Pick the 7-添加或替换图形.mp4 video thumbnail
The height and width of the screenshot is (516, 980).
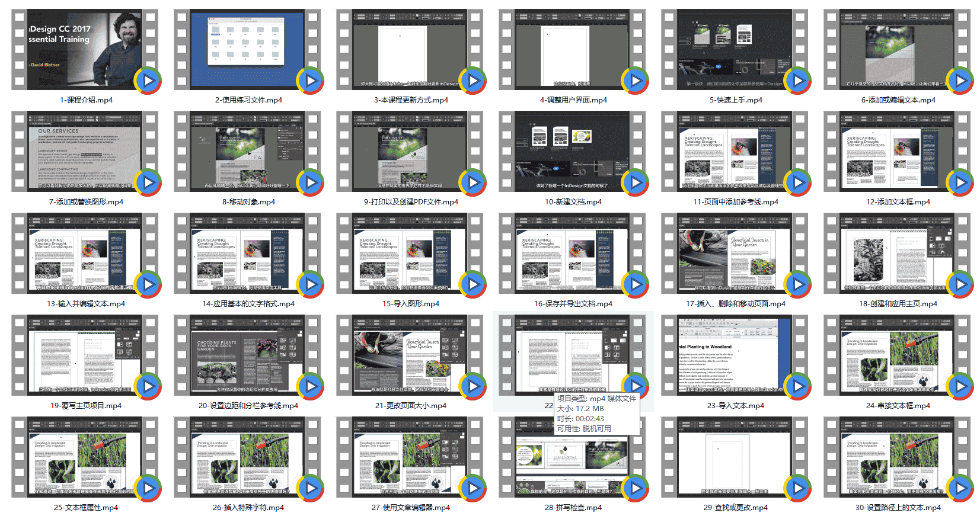(85, 152)
